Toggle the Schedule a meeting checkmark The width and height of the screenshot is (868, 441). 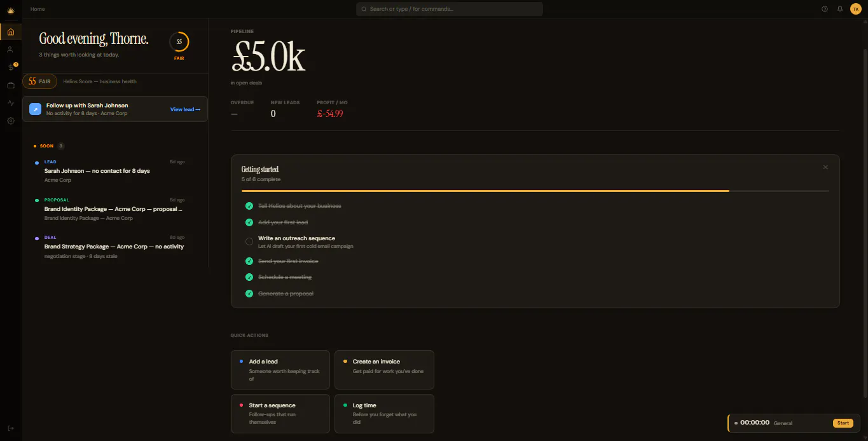point(249,277)
